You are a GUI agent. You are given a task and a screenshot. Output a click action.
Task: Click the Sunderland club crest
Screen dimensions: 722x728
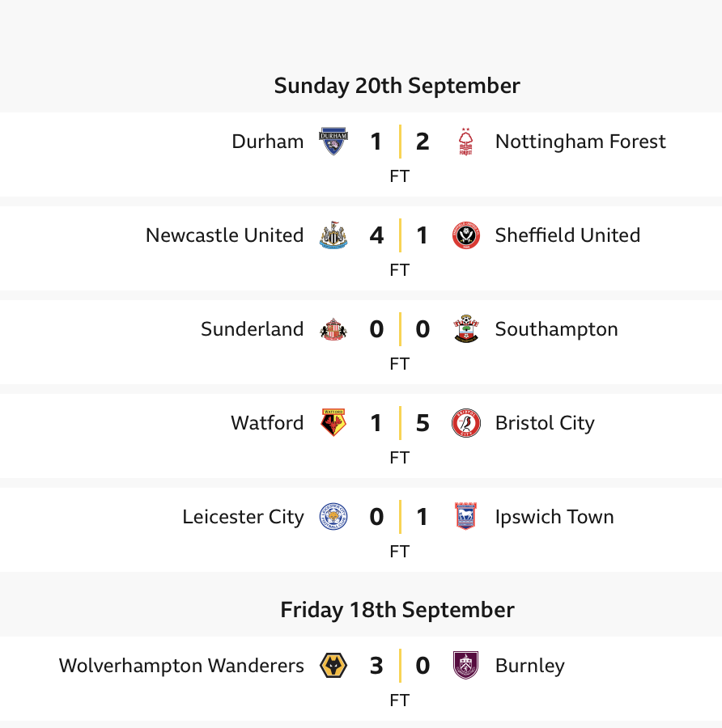(x=333, y=328)
